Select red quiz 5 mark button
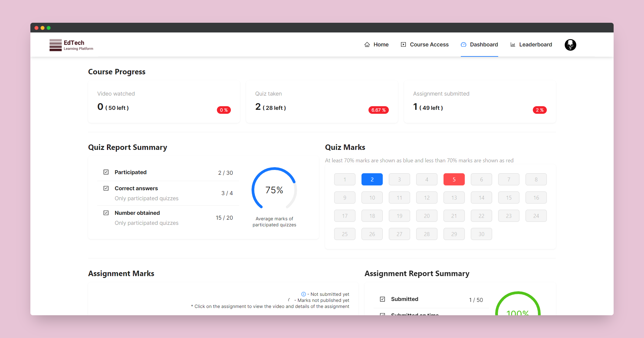This screenshot has width=644, height=338. [x=454, y=179]
